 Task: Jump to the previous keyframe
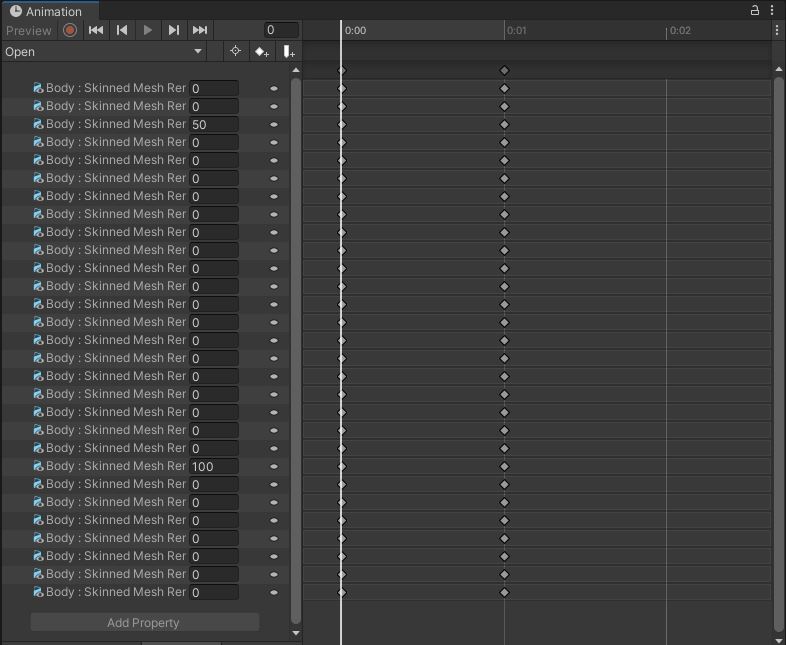tap(122, 30)
